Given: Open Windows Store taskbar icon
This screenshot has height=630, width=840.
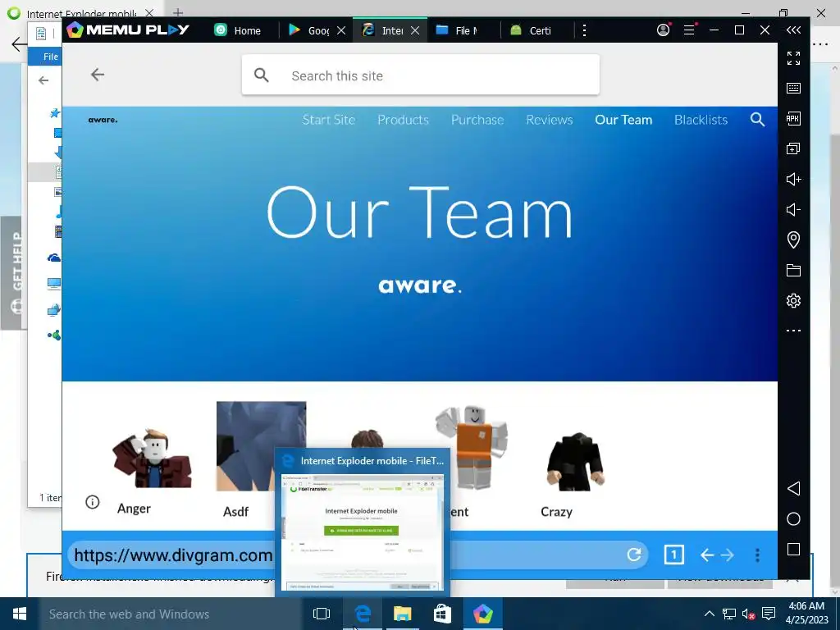Looking at the screenshot, I should tap(442, 614).
